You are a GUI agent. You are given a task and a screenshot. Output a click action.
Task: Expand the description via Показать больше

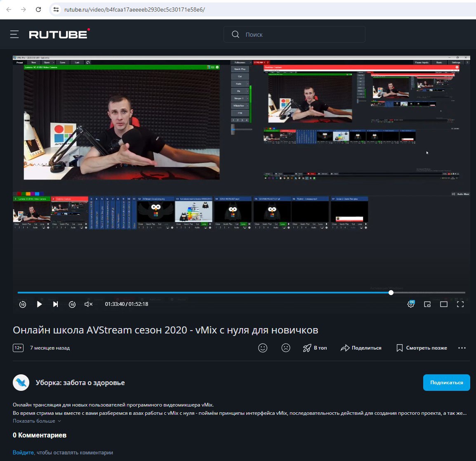click(x=34, y=421)
